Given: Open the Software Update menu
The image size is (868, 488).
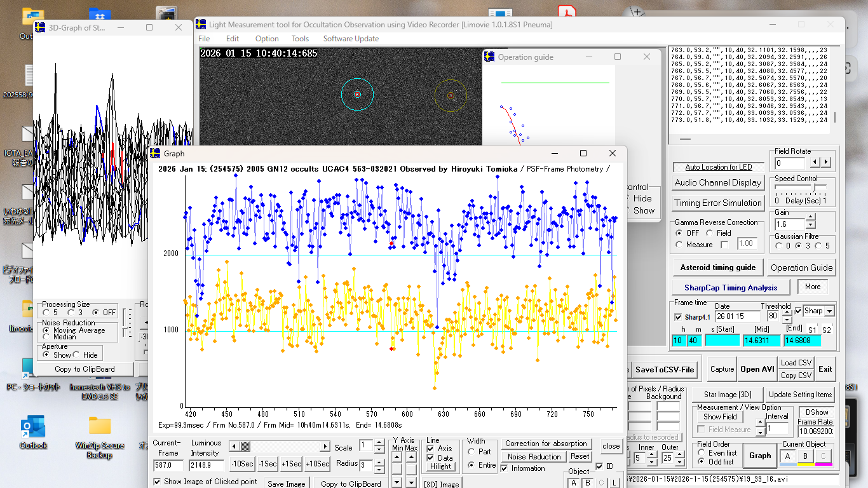Looking at the screenshot, I should coord(351,39).
